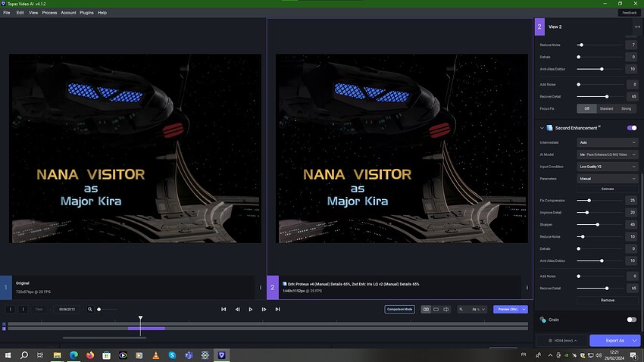Open the Account menu
Screen dimensions: 644x362
pos(68,13)
